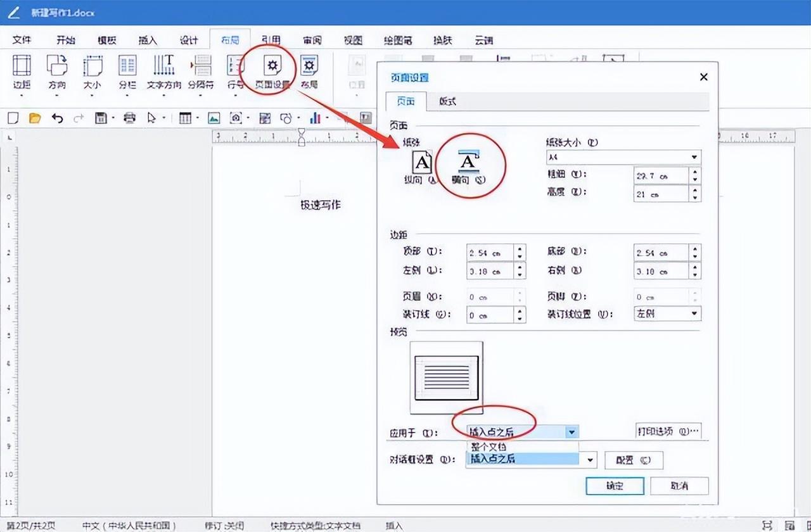This screenshot has width=811, height=532.
Task: Switch to the 视图 ribbon tab
Action: [x=353, y=40]
